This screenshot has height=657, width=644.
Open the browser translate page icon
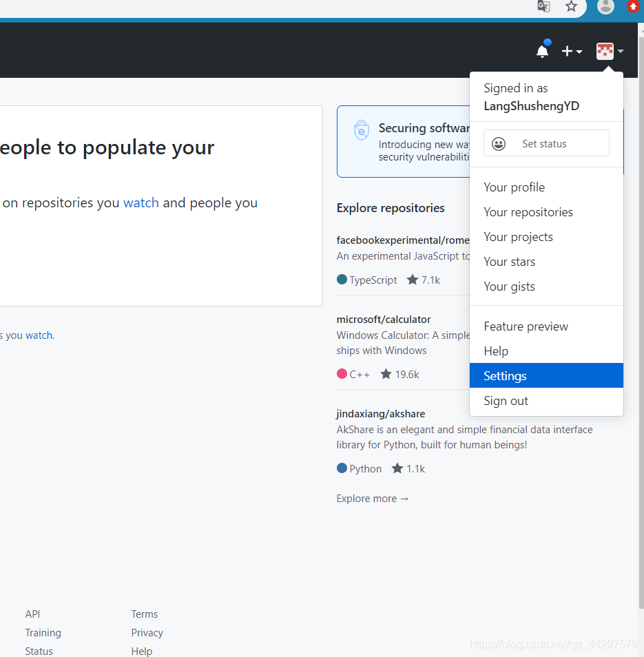543,6
